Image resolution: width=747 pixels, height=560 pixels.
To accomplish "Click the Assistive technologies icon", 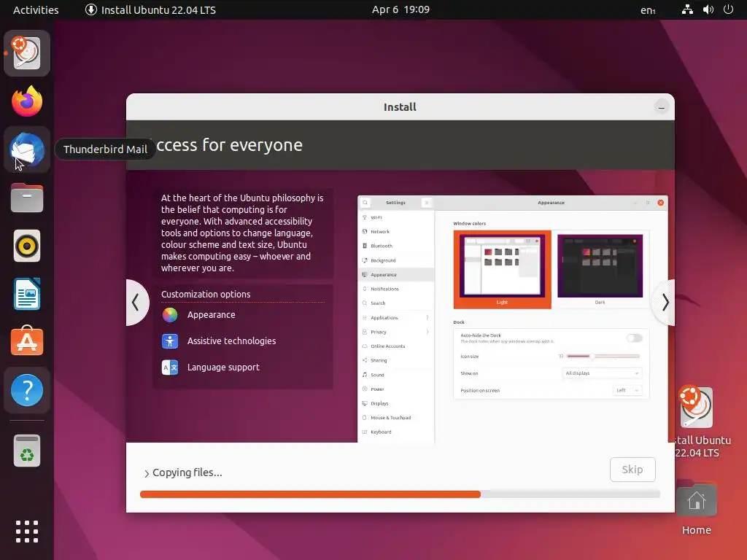I will click(169, 341).
